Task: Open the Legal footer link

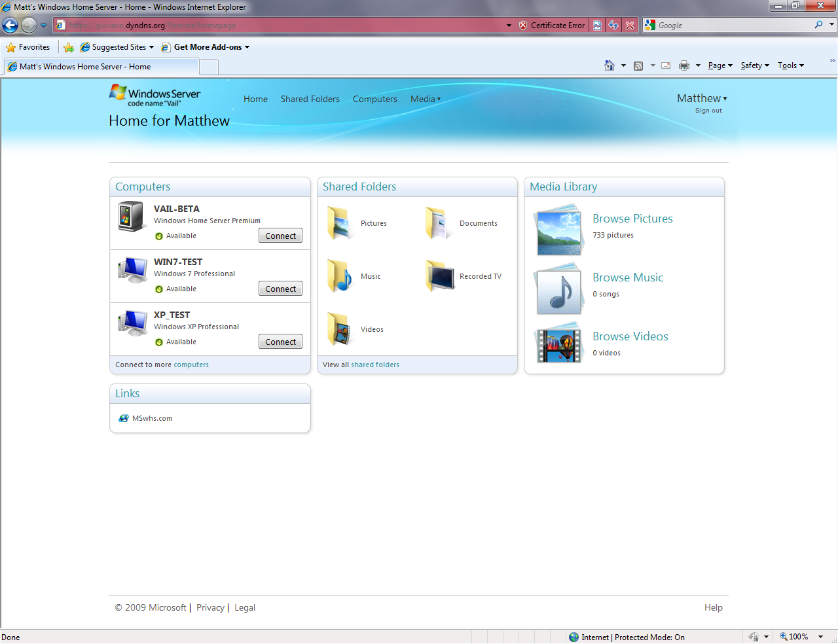Action: (245, 607)
